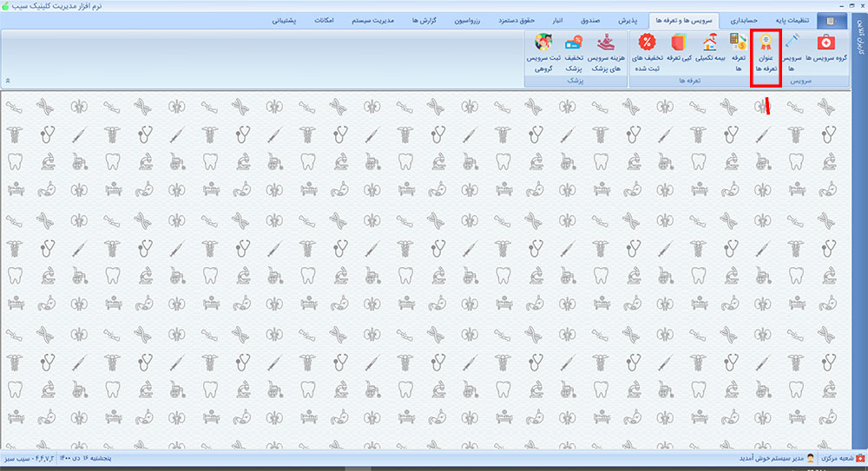Viewport: 868px width, 471px height.
Task: Click کپی تعرفه (Copy Tariff) icon
Action: [x=678, y=51]
